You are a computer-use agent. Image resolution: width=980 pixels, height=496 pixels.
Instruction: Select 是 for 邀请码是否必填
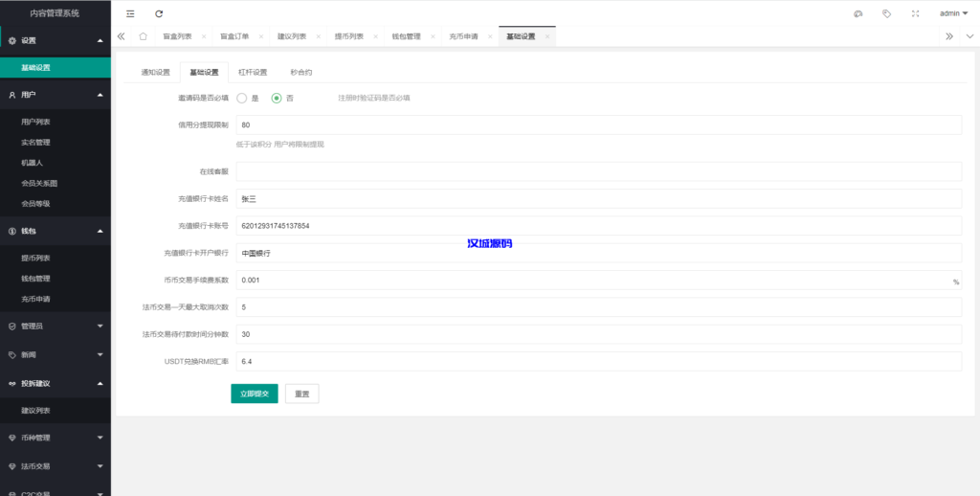coord(242,98)
